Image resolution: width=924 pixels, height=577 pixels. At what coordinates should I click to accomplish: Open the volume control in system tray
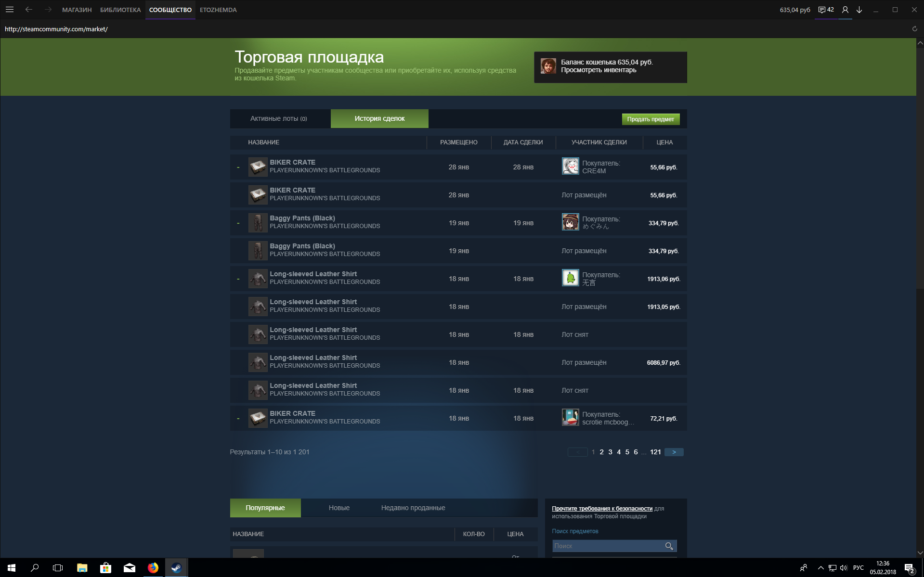click(x=844, y=568)
